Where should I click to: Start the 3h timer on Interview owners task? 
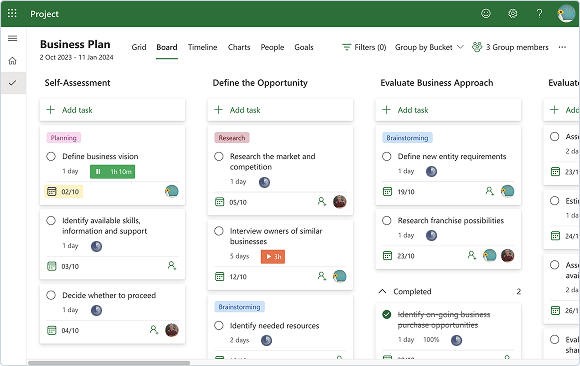(273, 256)
